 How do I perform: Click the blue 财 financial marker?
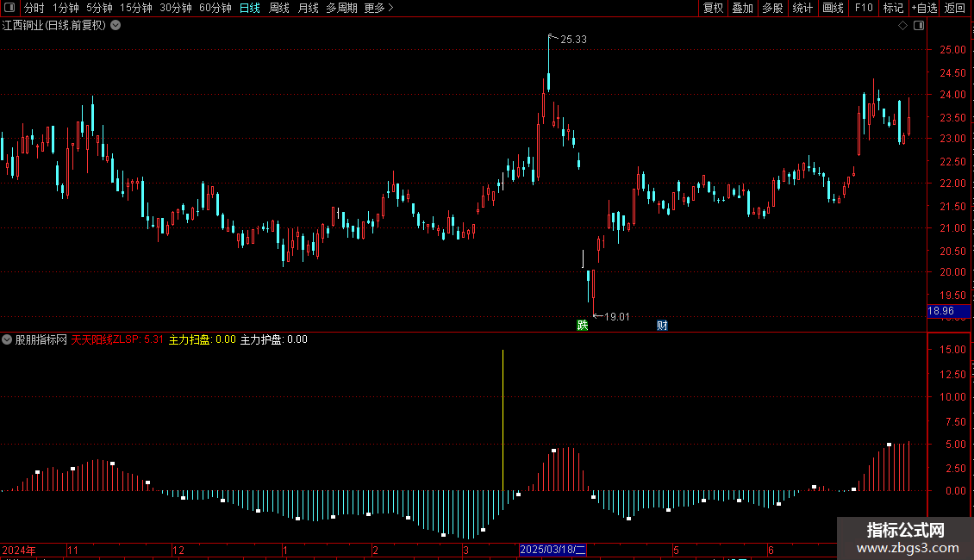[662, 326]
